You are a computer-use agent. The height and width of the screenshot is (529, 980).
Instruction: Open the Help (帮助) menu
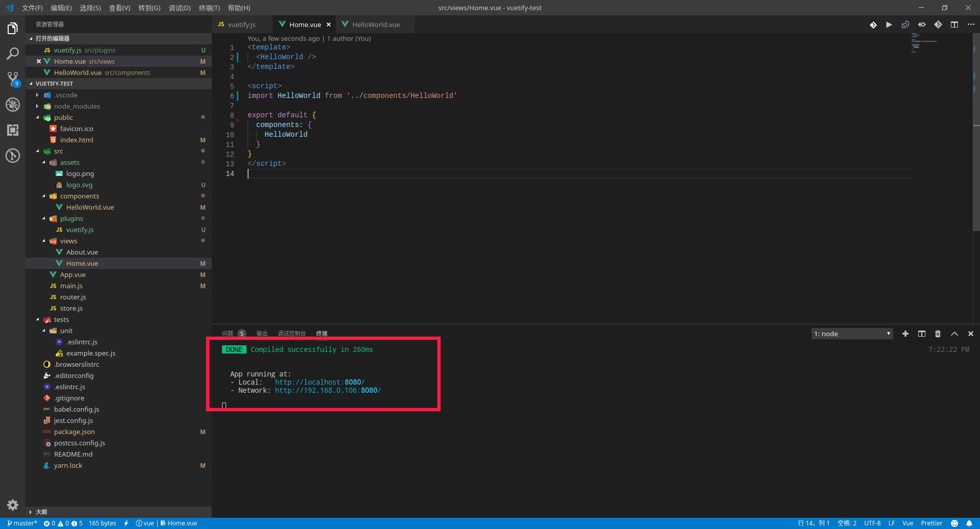click(x=239, y=8)
